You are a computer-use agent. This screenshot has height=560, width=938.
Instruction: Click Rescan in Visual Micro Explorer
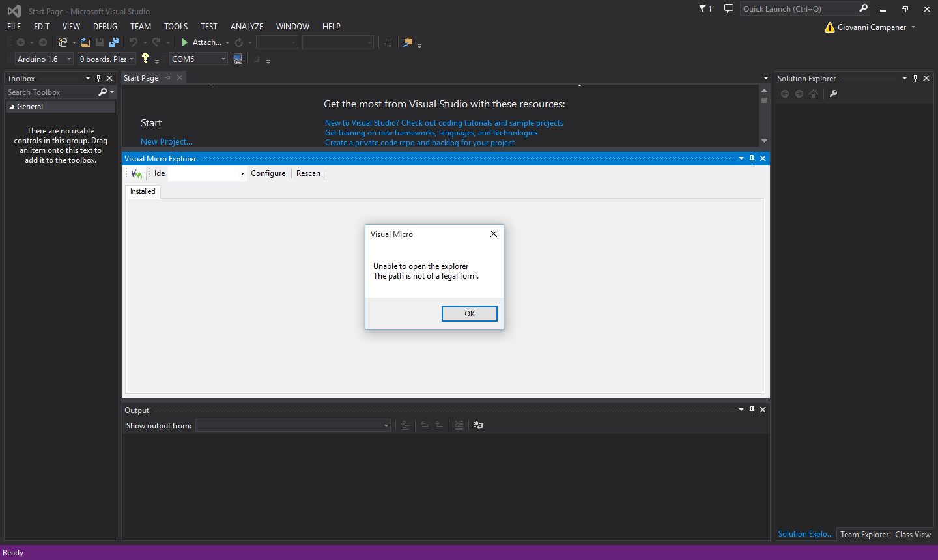pos(308,173)
